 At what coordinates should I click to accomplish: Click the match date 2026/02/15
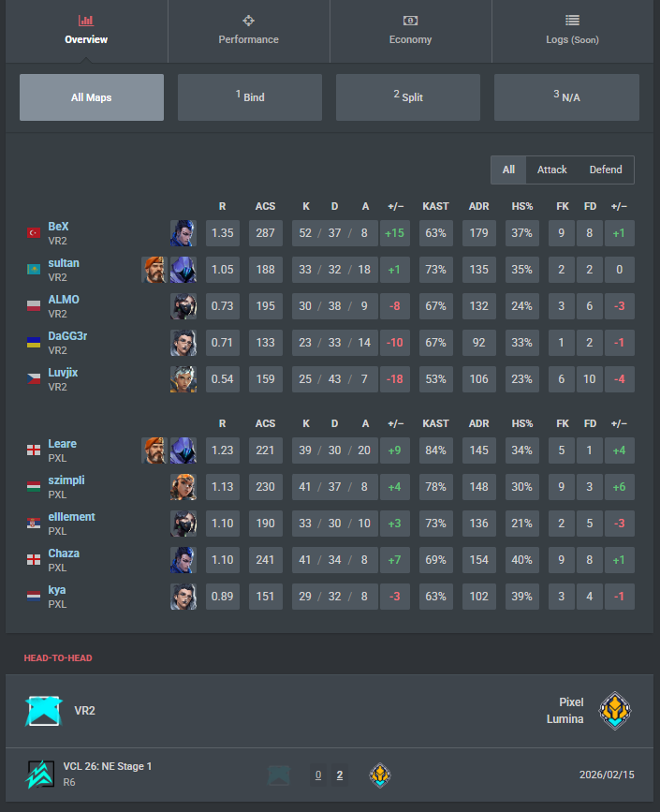607,775
